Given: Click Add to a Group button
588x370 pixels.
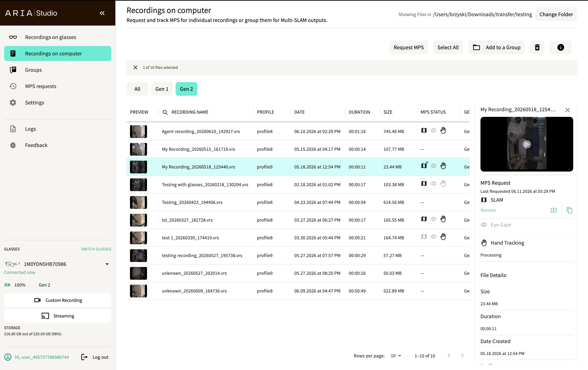Looking at the screenshot, I should pyautogui.click(x=496, y=47).
